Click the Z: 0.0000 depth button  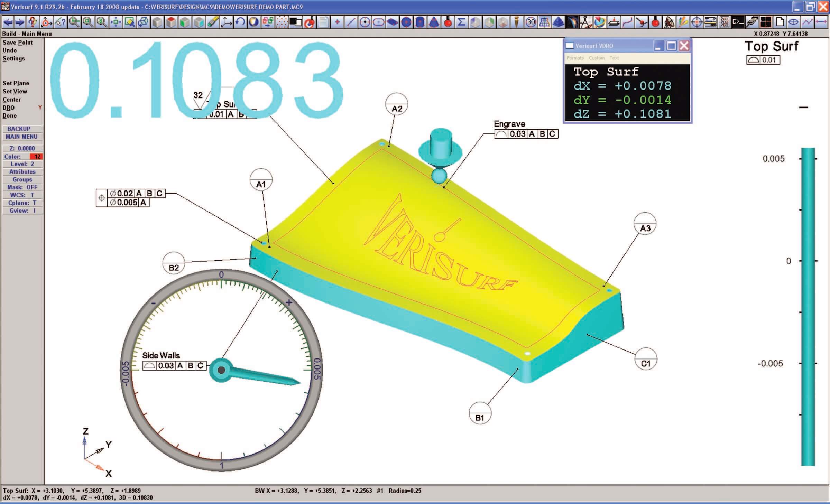click(x=22, y=149)
